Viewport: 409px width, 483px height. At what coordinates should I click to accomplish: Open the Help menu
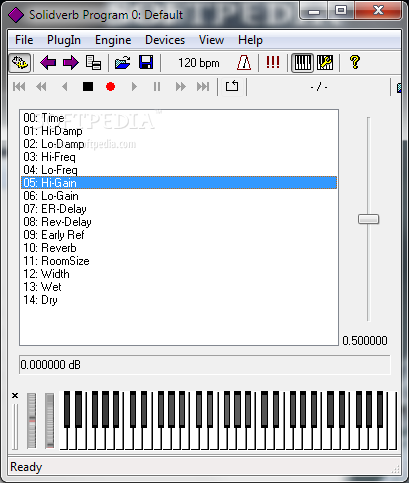(250, 40)
